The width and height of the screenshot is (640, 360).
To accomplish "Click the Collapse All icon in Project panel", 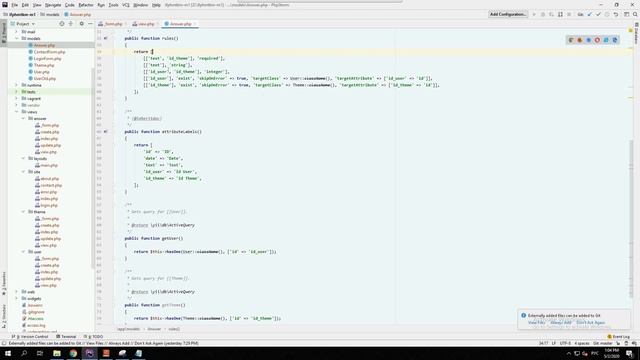I will (x=71, y=24).
